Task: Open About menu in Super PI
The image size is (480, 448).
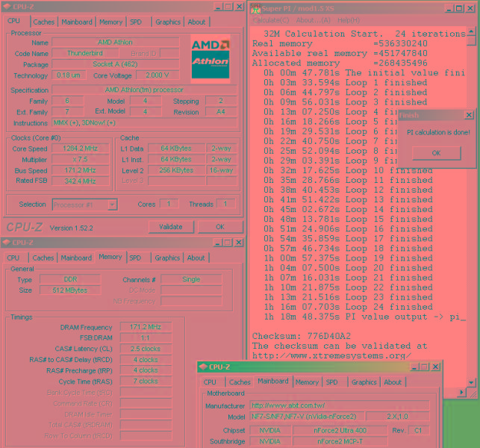Action: click(313, 20)
